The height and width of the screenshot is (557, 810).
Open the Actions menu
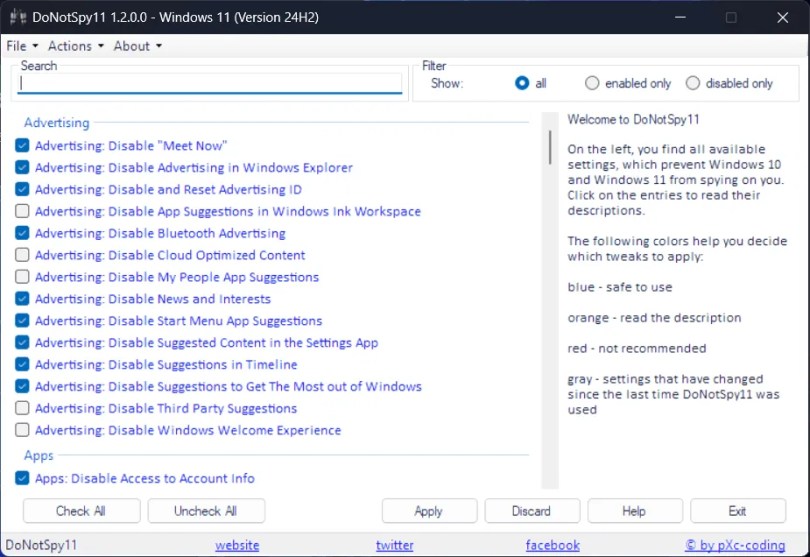coord(75,46)
